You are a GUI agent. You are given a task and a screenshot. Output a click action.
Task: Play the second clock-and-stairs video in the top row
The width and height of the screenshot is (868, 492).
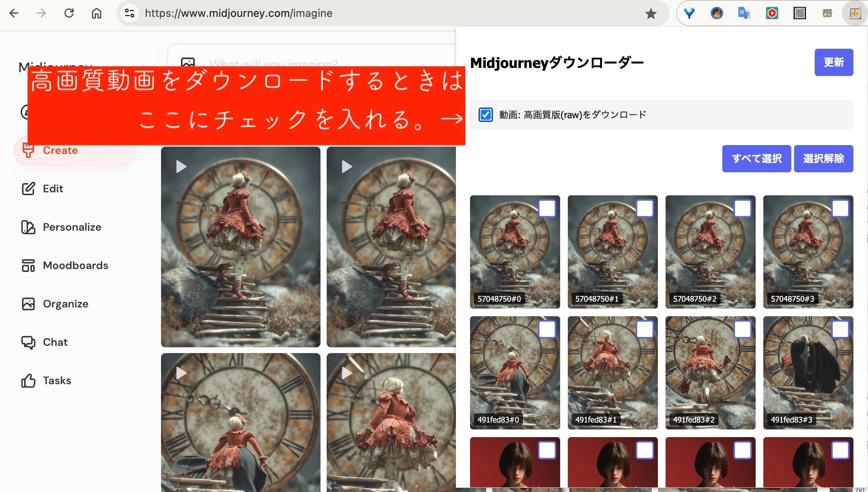click(347, 167)
